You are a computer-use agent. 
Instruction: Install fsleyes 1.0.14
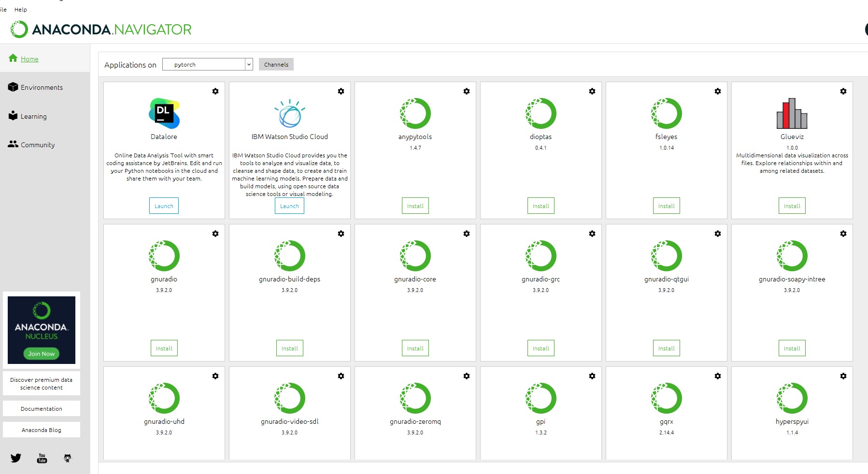point(667,206)
